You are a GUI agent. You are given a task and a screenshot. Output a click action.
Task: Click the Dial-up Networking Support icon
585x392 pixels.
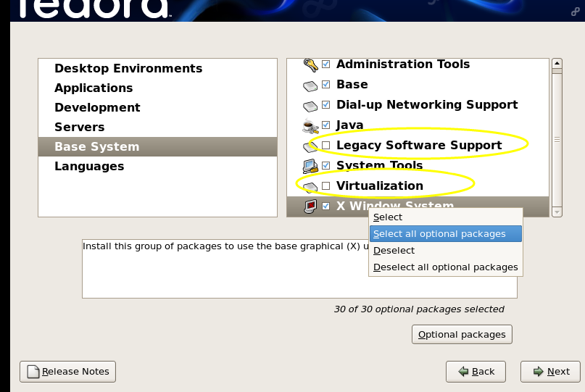click(x=310, y=107)
